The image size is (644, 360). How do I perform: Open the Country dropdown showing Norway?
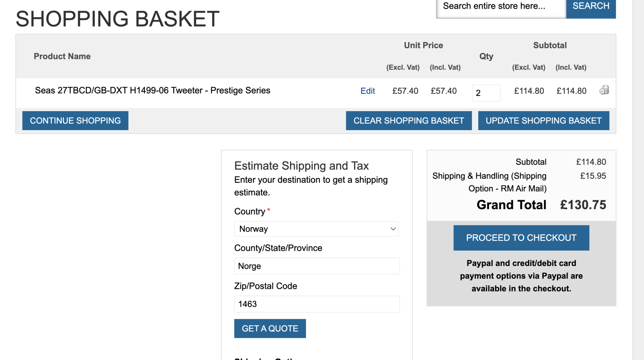pos(316,229)
